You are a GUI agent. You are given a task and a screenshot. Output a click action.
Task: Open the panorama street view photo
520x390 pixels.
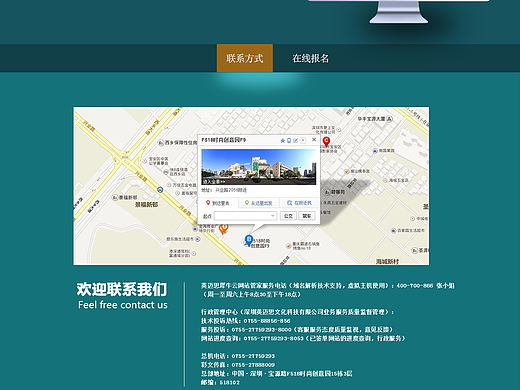click(x=258, y=167)
